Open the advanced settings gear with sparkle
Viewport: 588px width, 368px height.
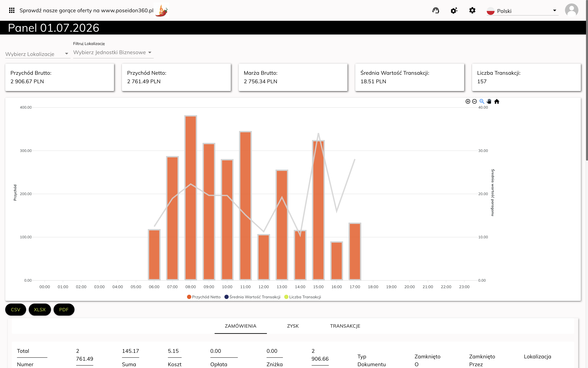tap(454, 10)
